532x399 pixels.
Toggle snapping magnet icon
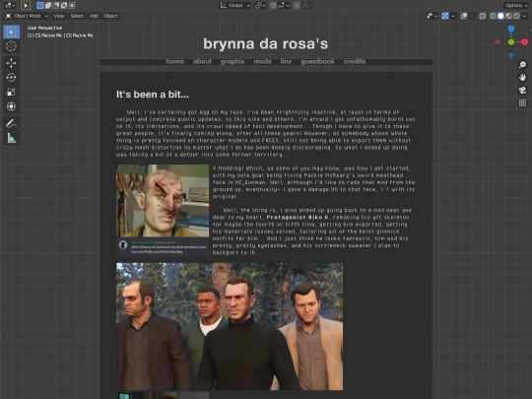(273, 6)
